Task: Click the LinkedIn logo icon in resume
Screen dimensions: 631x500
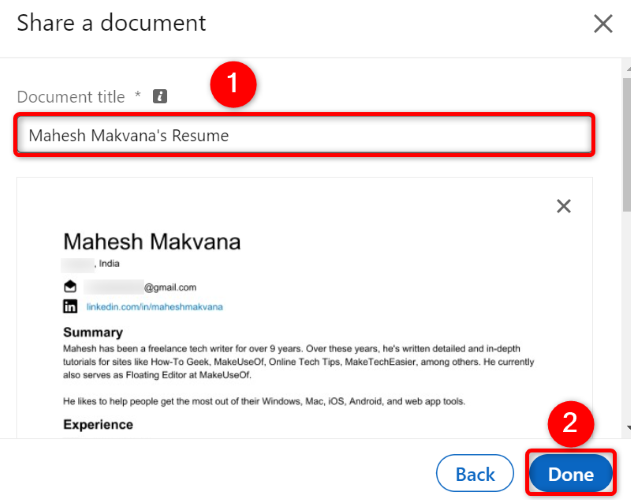Action: click(x=70, y=306)
